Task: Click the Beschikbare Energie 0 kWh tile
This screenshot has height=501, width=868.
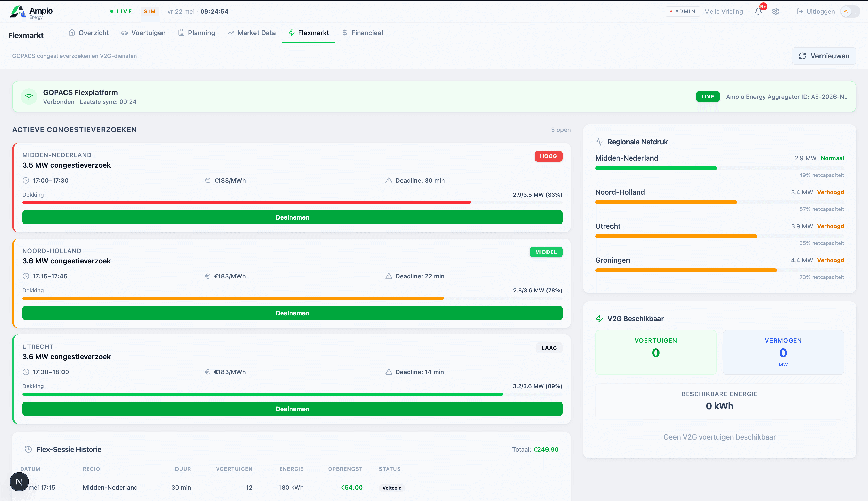Action: tap(719, 401)
